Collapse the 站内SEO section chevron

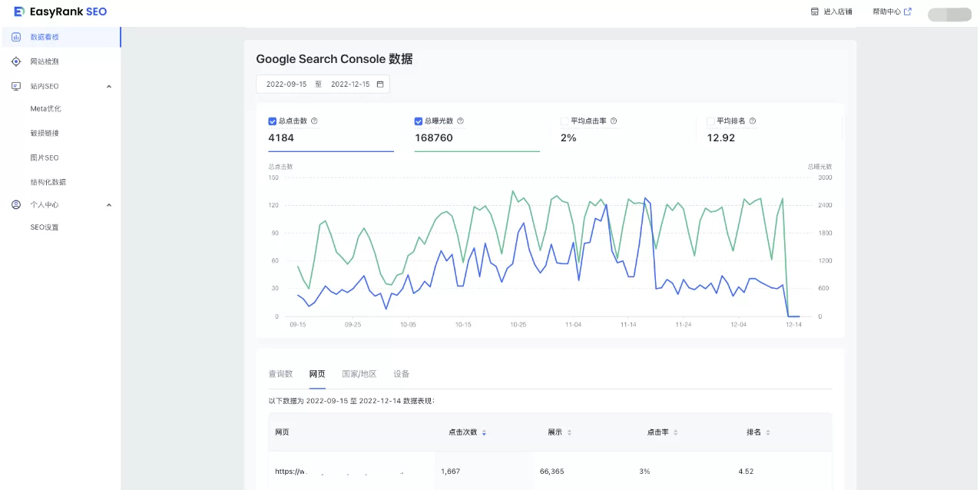(108, 86)
